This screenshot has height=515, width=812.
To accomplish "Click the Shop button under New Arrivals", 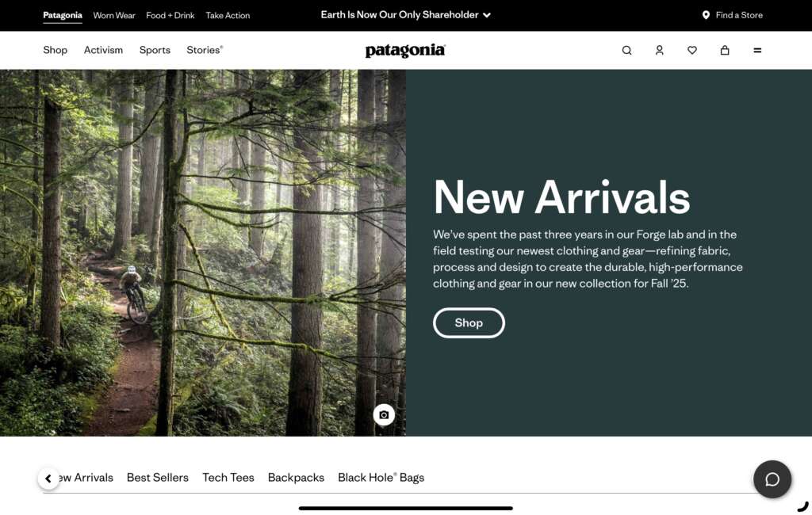I will [x=469, y=323].
